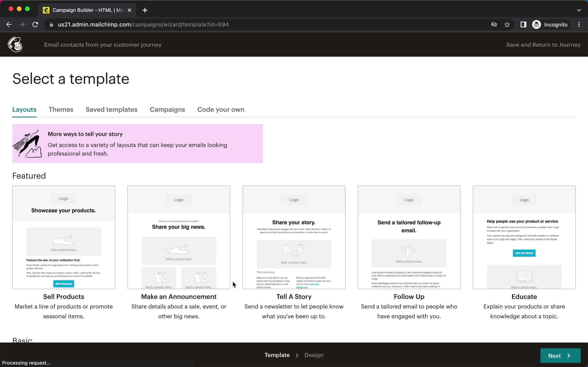This screenshot has width=588, height=367.
Task: Click the incognito user profile icon
Action: coord(536,24)
